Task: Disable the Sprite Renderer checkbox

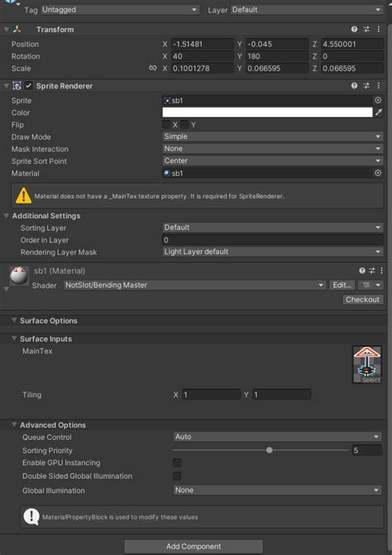Action: [x=28, y=86]
